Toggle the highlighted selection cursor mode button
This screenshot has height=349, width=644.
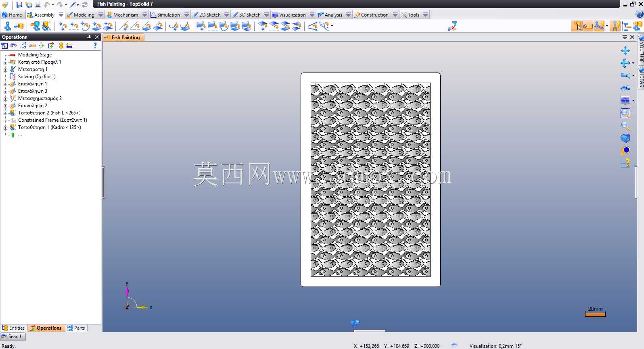[x=576, y=26]
